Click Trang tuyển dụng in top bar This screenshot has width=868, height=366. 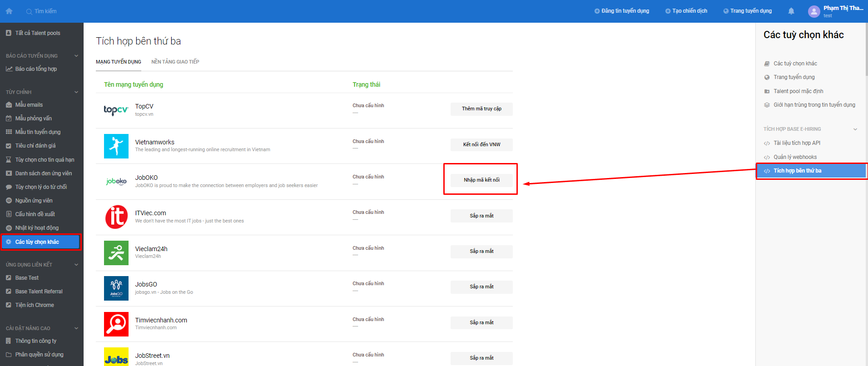tap(748, 11)
